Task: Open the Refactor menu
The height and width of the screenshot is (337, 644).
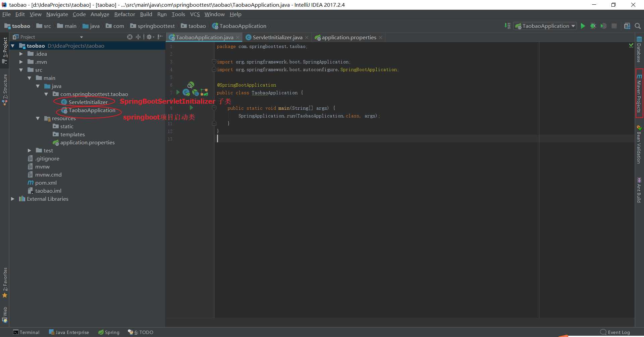Action: point(124,14)
